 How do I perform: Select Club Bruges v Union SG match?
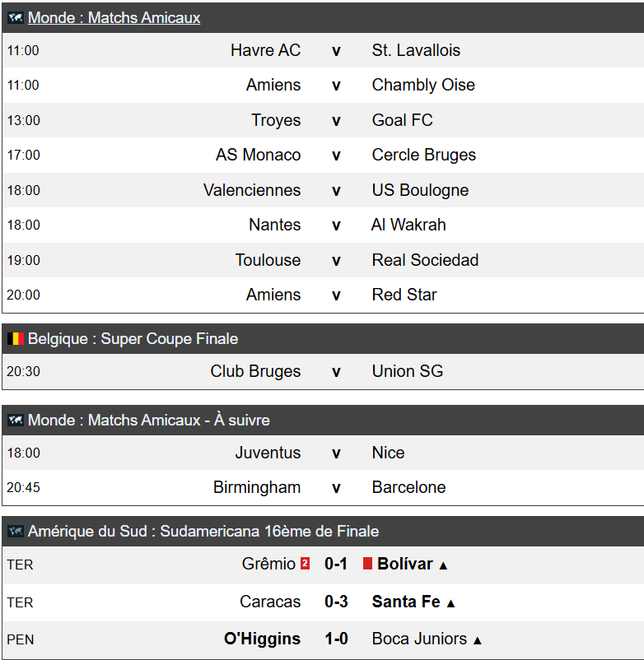point(323,371)
